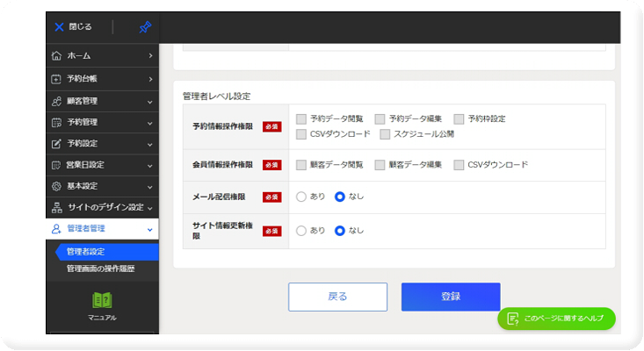Collapse the 管理者管理 menu chevron
The width and height of the screenshot is (644, 351).
pyautogui.click(x=150, y=230)
